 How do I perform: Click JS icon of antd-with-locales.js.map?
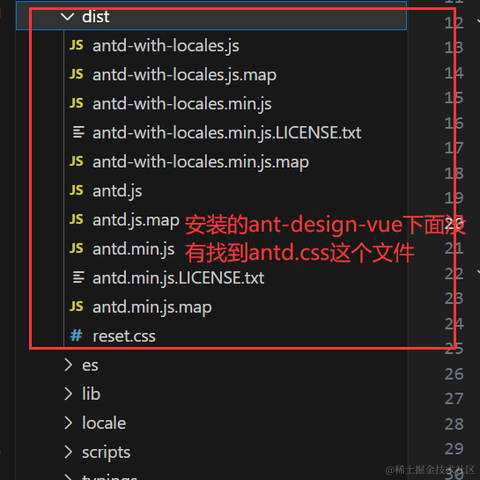tap(76, 74)
